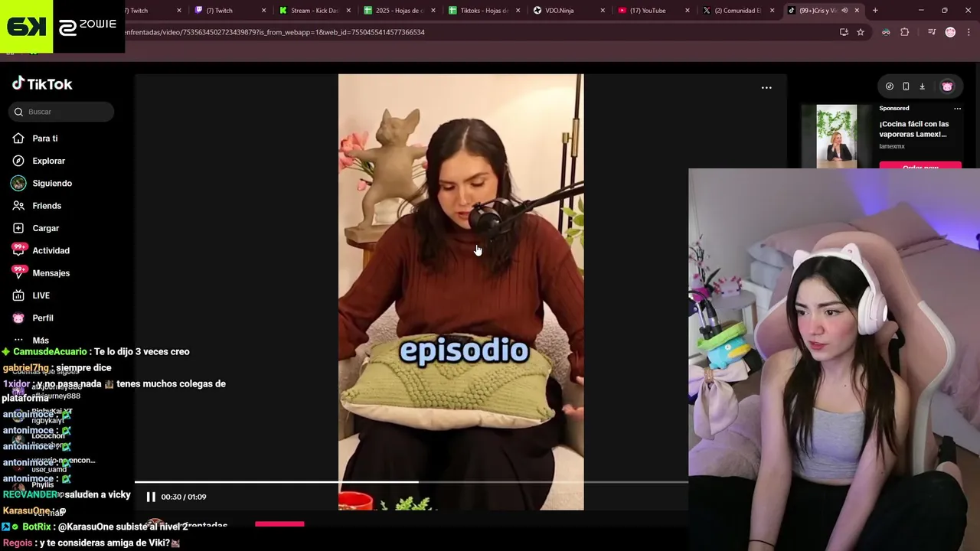Bookmark this page with the star
This screenshot has height=551, width=980.
tap(861, 32)
